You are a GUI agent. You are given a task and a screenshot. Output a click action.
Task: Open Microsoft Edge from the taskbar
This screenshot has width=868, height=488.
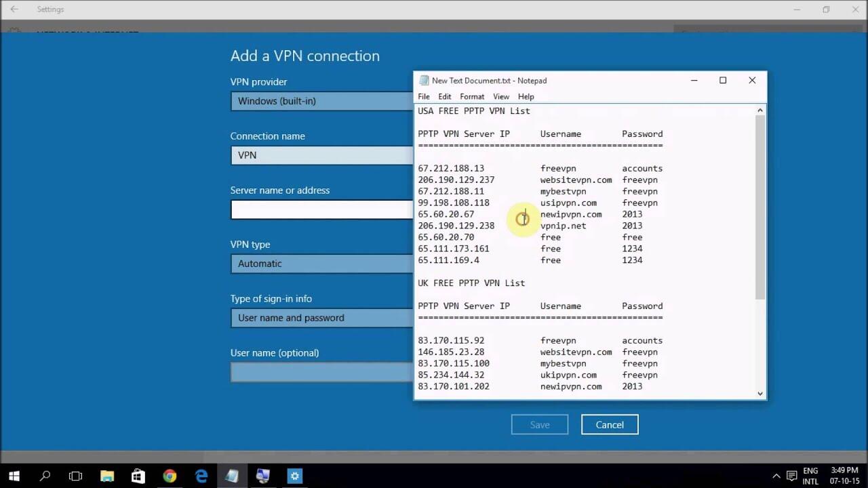pos(201,476)
